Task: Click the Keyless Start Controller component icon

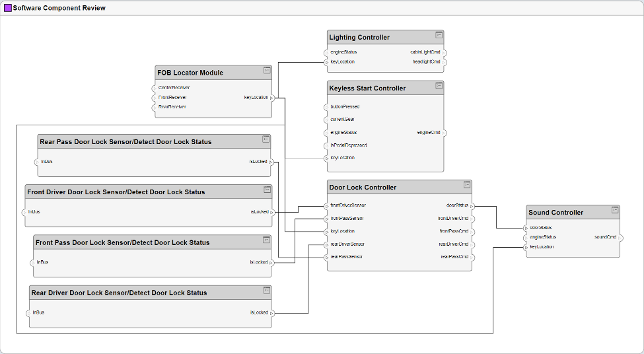Action: [439, 86]
